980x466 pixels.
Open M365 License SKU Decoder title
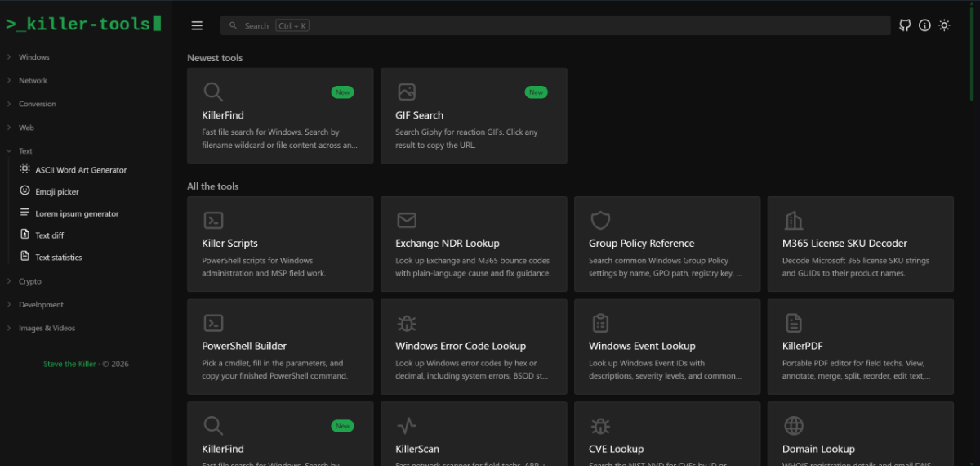844,243
